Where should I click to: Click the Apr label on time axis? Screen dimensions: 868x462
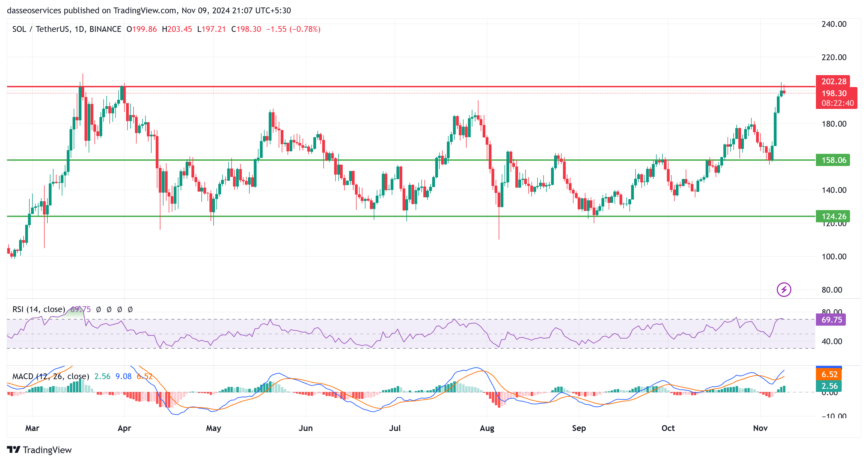click(124, 428)
